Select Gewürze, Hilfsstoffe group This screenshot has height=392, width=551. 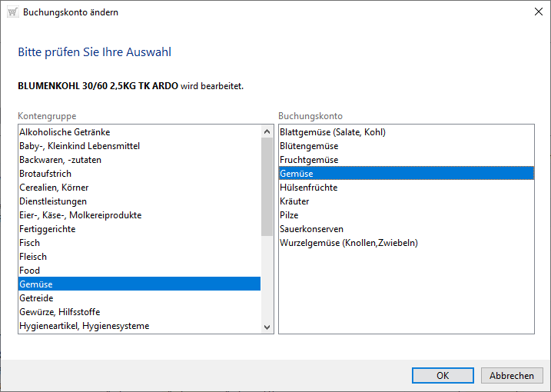tap(59, 312)
